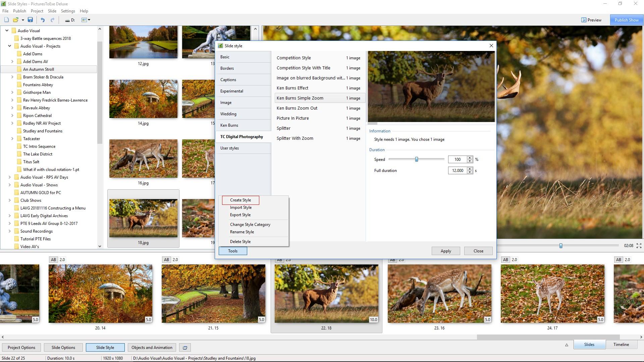Choose Import Style from Tools menu

coord(240,207)
